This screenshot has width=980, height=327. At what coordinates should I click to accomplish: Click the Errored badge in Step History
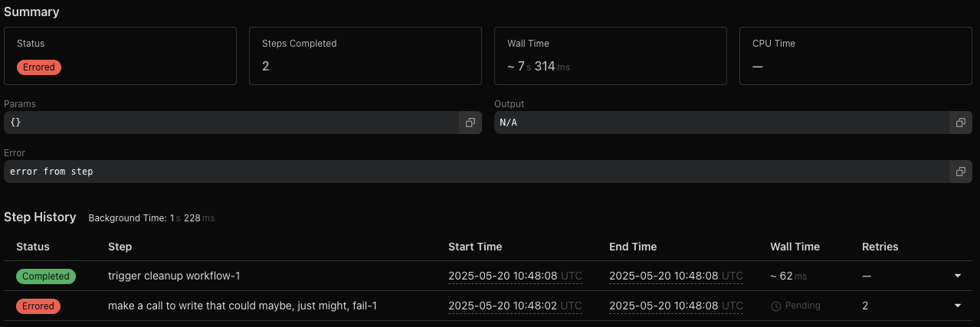[x=38, y=306]
